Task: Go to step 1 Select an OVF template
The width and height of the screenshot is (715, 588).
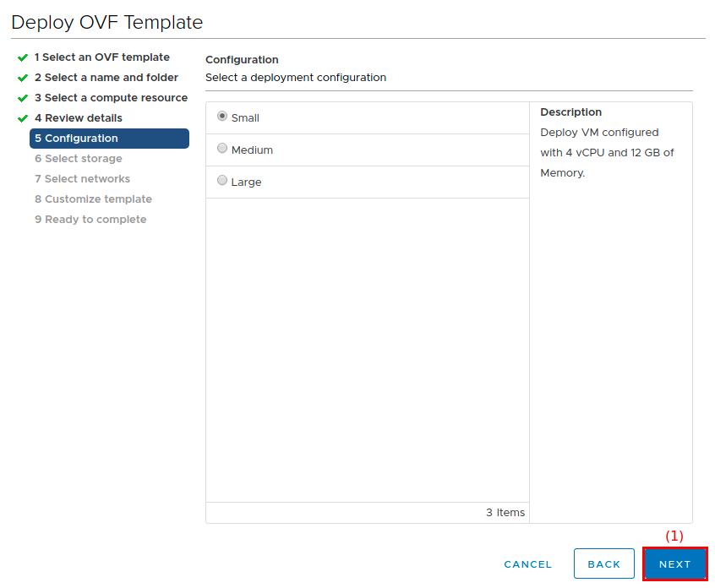Action: click(x=101, y=57)
